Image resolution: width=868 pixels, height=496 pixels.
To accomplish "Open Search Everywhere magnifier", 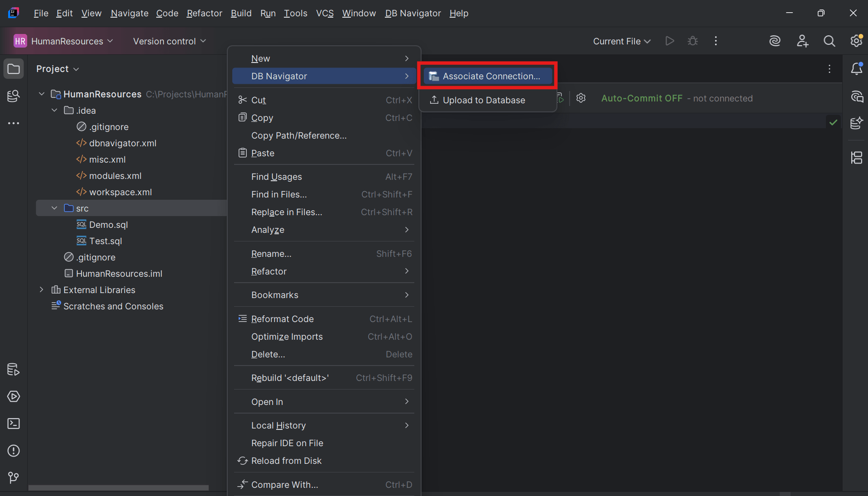I will click(830, 41).
